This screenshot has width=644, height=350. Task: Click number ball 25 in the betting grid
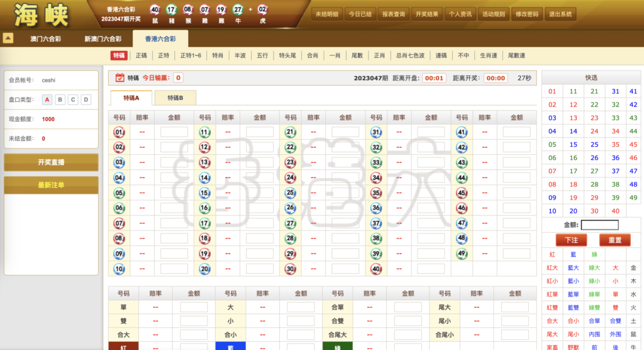[x=291, y=193]
